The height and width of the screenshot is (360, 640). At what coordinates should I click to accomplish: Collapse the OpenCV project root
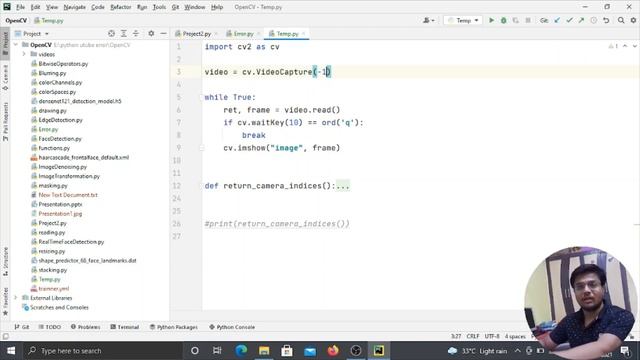(x=16, y=45)
